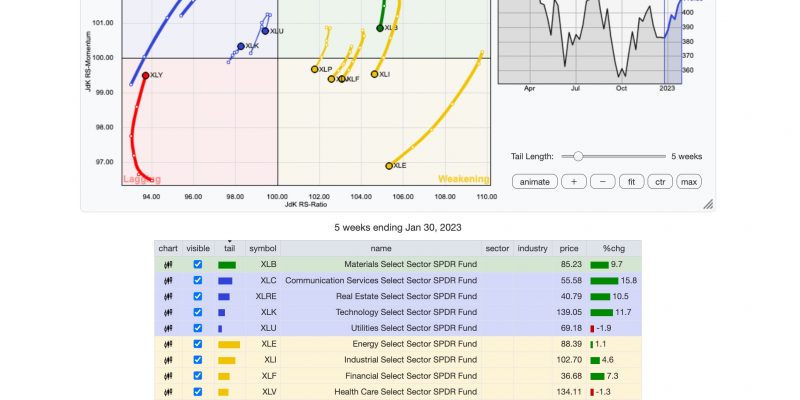
Task: Zoom in with the plus button
Action: (x=574, y=182)
